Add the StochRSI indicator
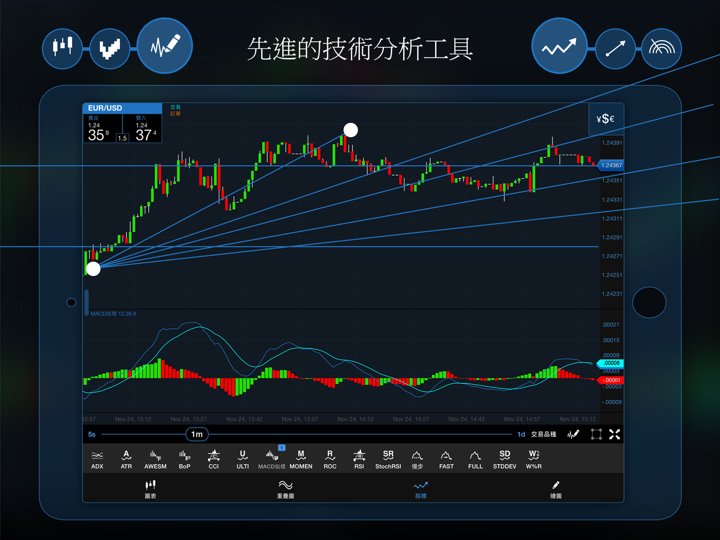This screenshot has height=540, width=720. point(388,459)
